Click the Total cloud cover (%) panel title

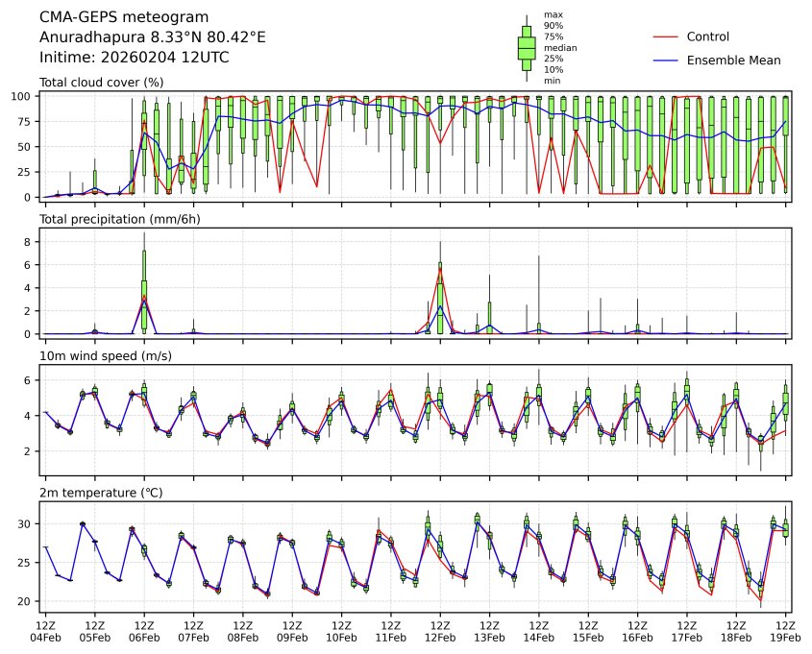click(x=101, y=83)
